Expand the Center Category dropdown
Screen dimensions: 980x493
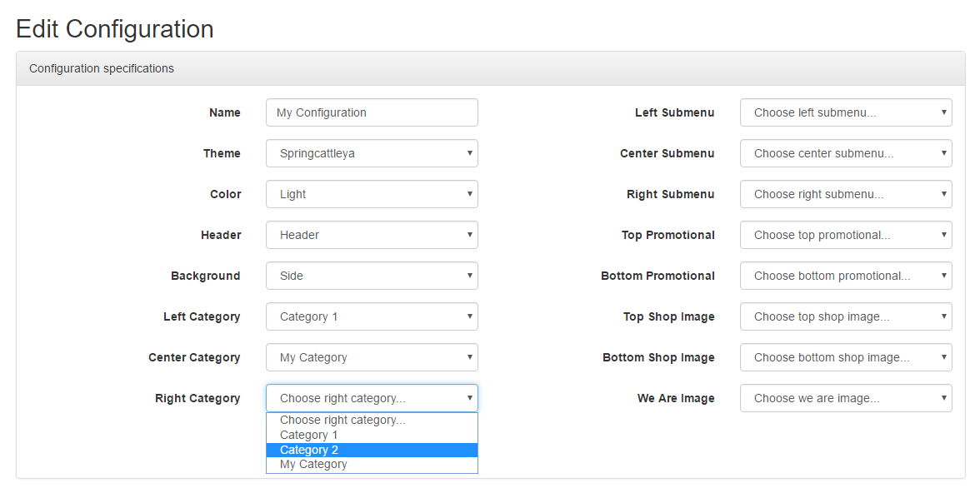pos(372,357)
